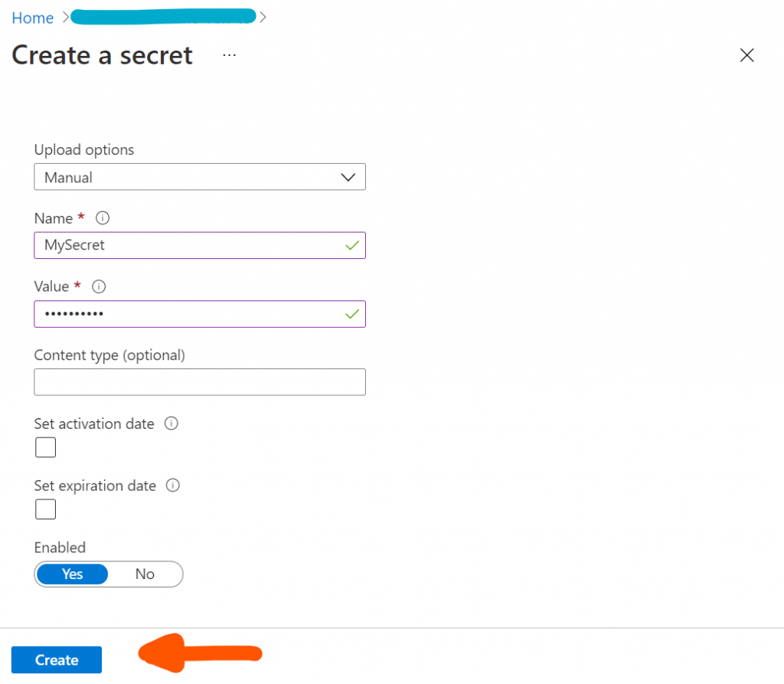Close the Create a secret pane
784x684 pixels.
click(x=746, y=55)
